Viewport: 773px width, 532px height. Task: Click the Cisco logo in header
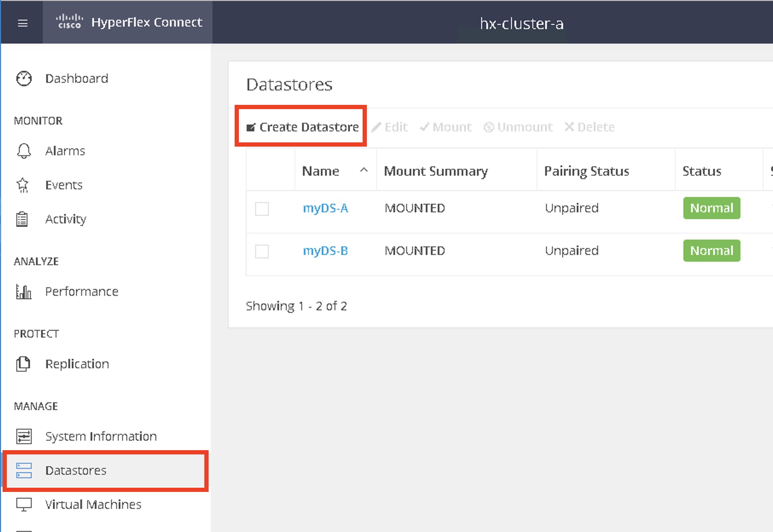click(x=69, y=22)
